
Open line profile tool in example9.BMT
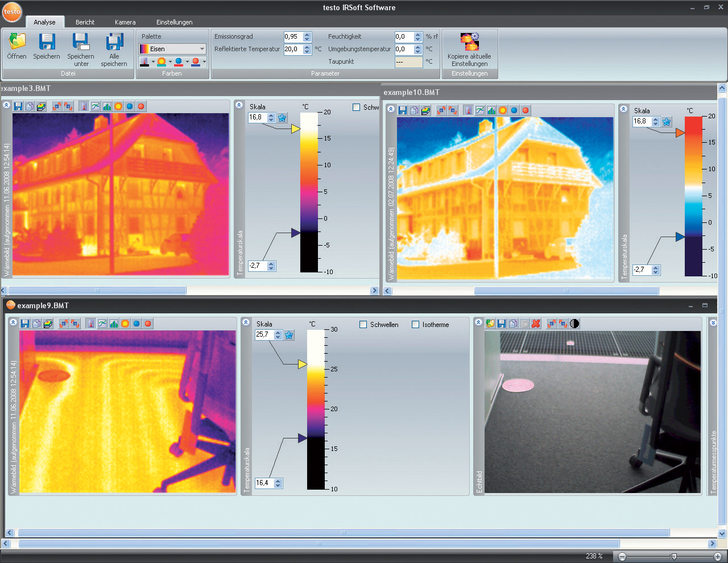pos(102,324)
